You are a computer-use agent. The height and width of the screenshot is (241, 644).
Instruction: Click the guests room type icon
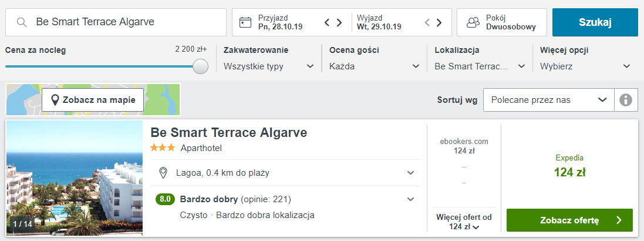473,22
